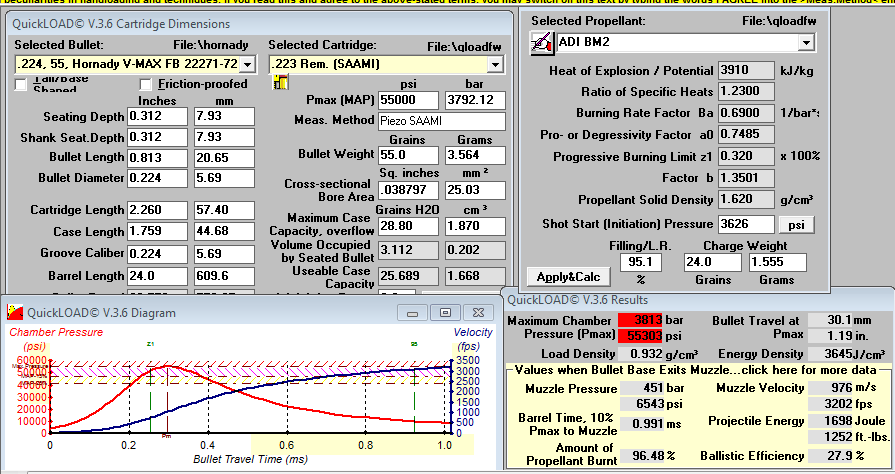Toggle the Tail/Base Shaped checkbox
This screenshot has width=895, height=474.
click(x=21, y=85)
